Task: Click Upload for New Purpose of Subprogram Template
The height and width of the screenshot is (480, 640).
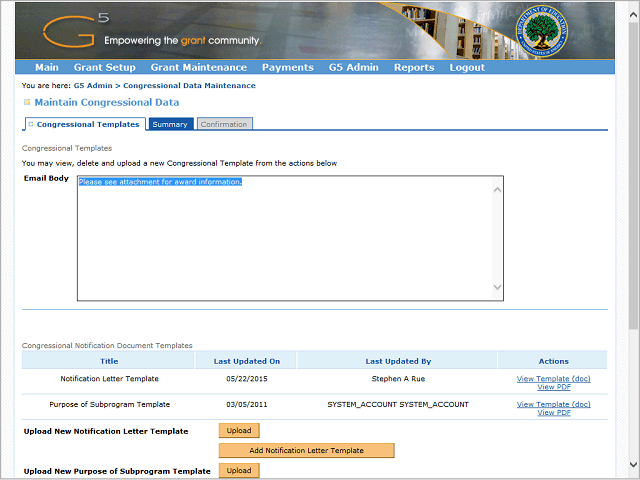Action: coord(239,470)
